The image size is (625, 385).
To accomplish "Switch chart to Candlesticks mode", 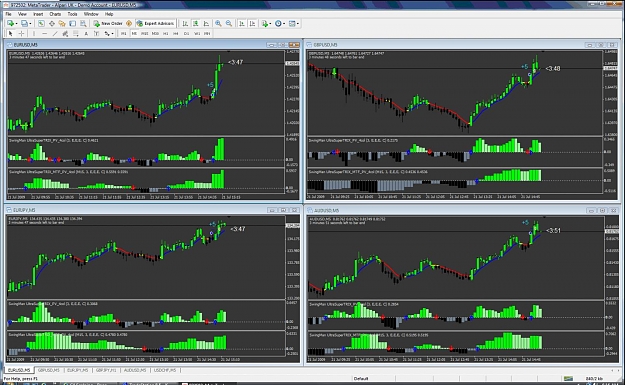I will click(x=196, y=24).
